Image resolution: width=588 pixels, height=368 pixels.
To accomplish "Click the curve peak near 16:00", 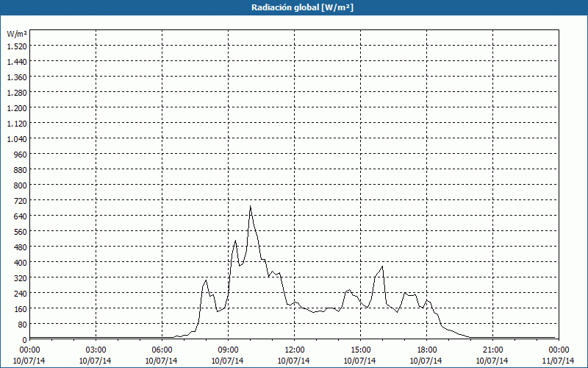I will [382, 266].
